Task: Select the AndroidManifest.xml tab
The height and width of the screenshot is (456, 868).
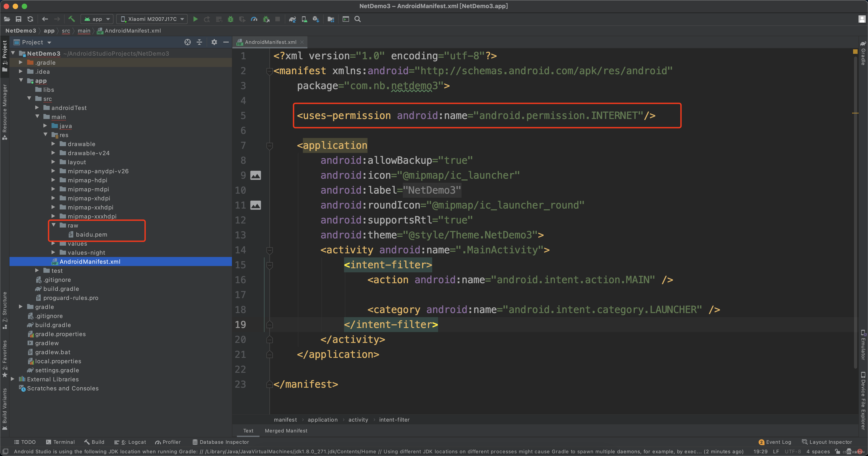Action: tap(270, 41)
